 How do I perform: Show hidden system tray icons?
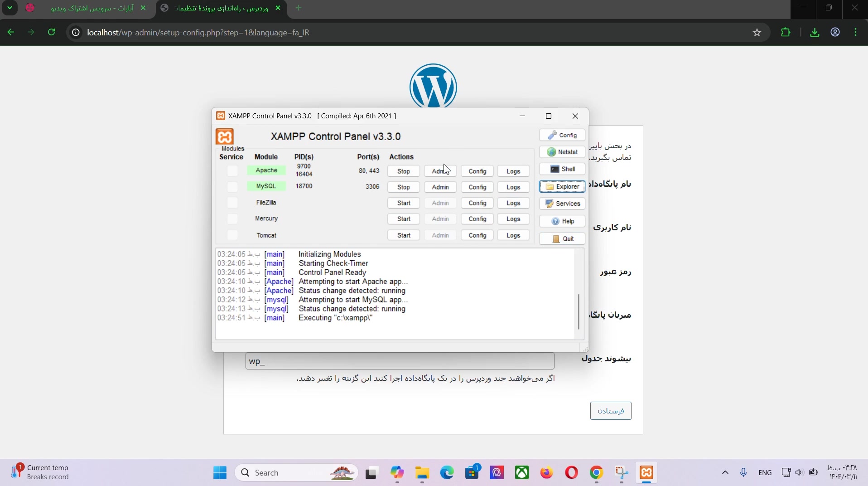(x=725, y=472)
